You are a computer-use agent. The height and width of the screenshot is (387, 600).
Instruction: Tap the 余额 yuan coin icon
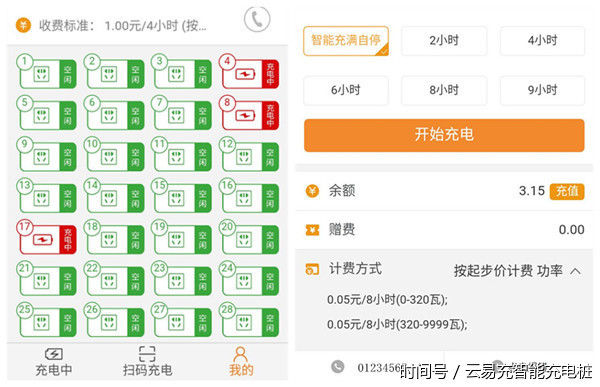[312, 191]
